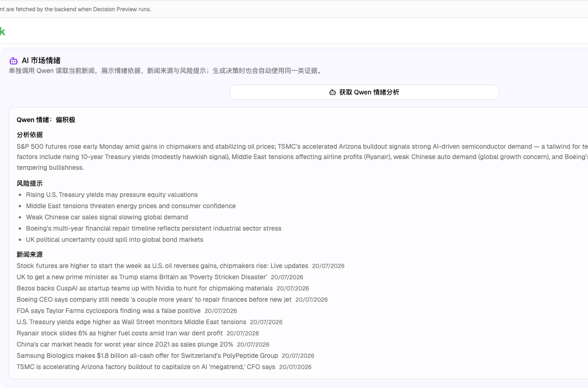
Task: Open the Boeing CEO finances news headline
Action: [x=154, y=299]
